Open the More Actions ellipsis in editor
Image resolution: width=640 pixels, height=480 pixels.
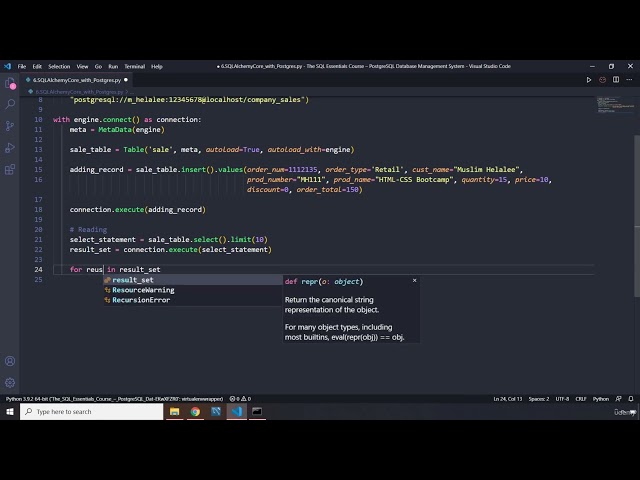tap(629, 80)
